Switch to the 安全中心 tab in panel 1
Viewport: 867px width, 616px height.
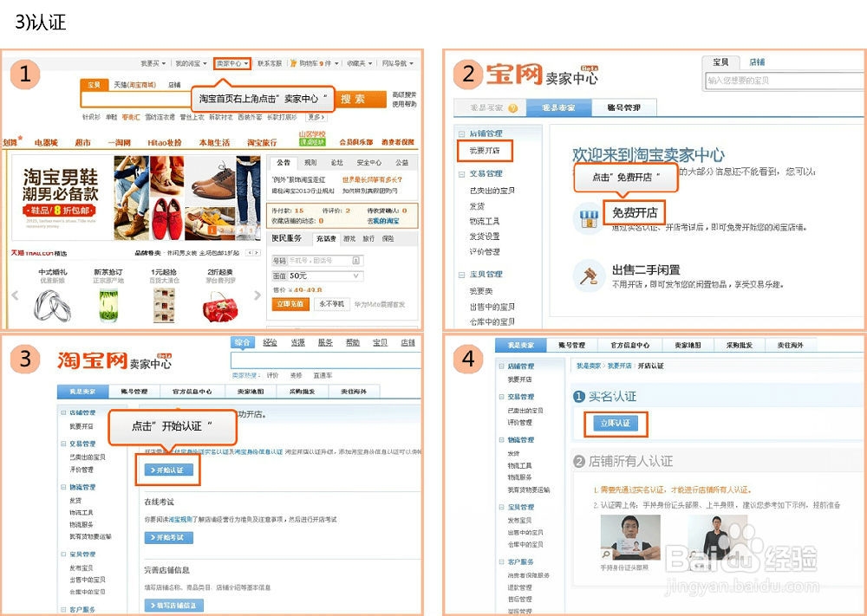(368, 162)
